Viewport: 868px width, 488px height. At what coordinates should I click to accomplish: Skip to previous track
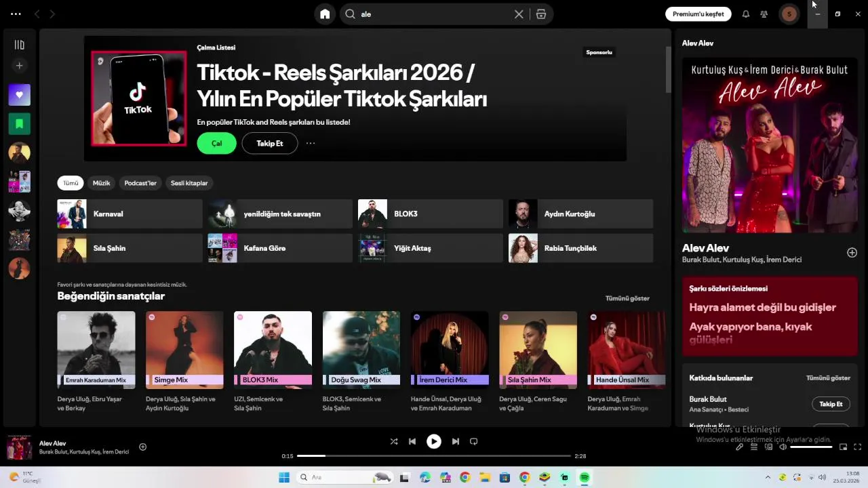pyautogui.click(x=412, y=441)
